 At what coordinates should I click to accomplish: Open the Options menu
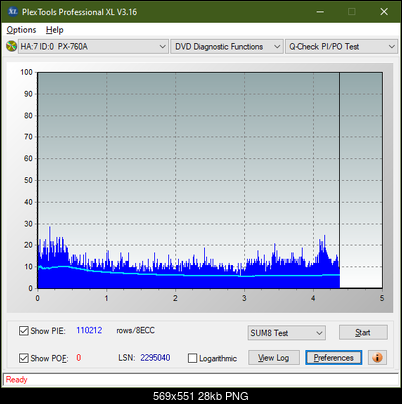pyautogui.click(x=21, y=30)
